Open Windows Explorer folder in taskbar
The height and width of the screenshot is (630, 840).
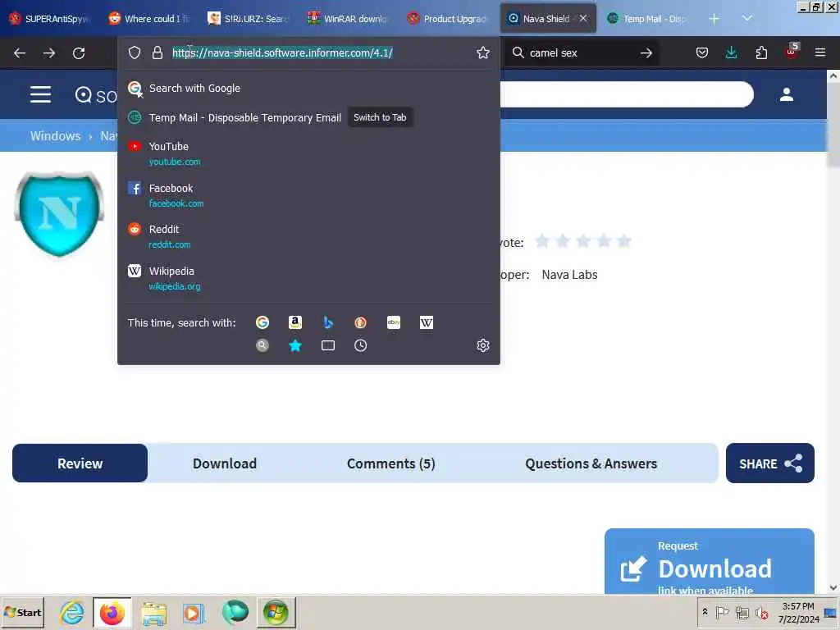click(x=153, y=612)
